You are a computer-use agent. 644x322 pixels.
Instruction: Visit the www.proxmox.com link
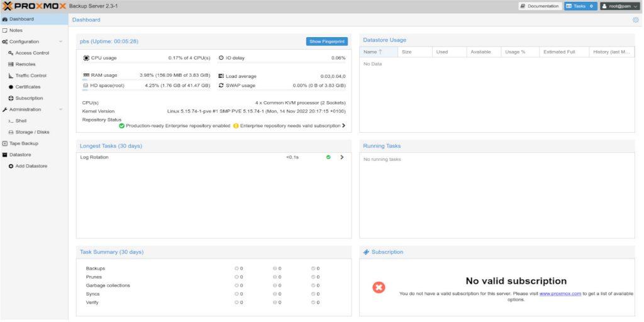[560, 294]
